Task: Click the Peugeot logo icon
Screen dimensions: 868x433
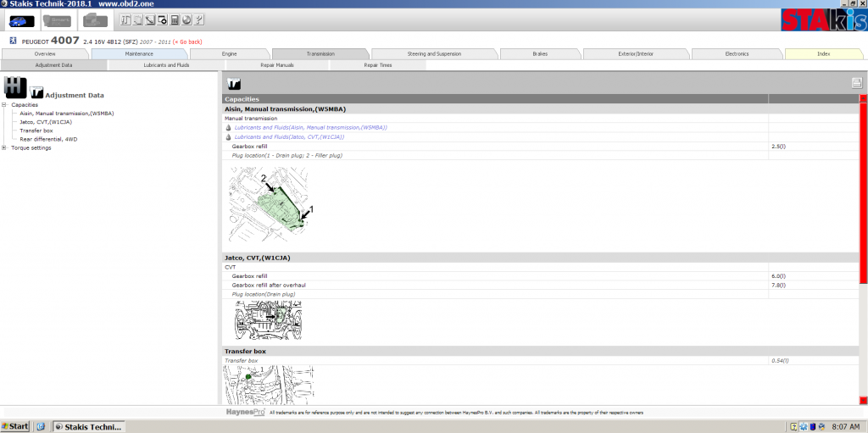Action: coord(12,41)
